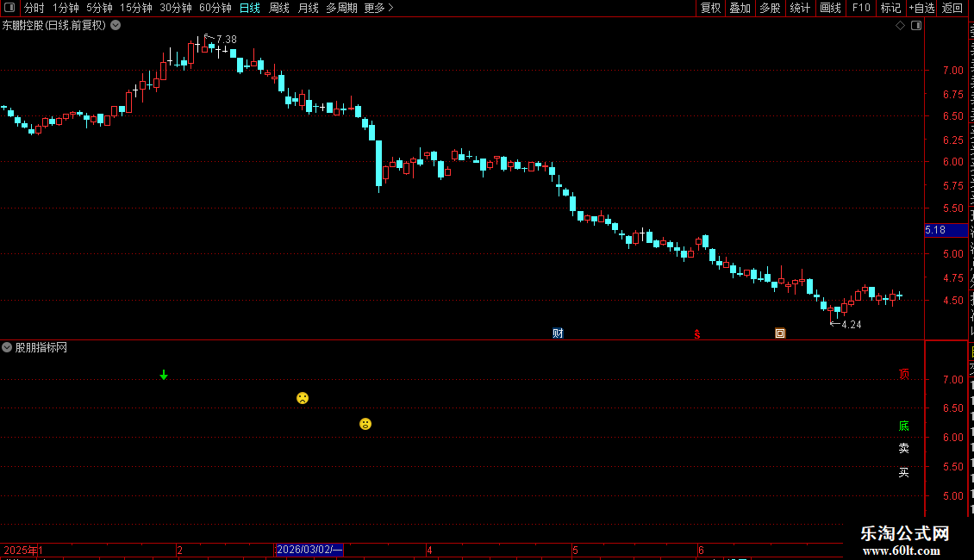Click the diamond icon in chart header
The width and height of the screenshot is (974, 560).
[900, 26]
